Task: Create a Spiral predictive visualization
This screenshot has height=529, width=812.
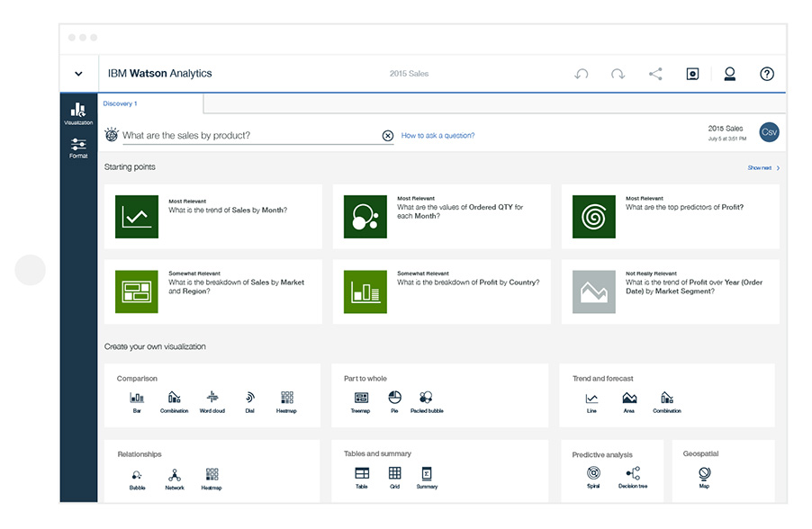Action: click(593, 477)
